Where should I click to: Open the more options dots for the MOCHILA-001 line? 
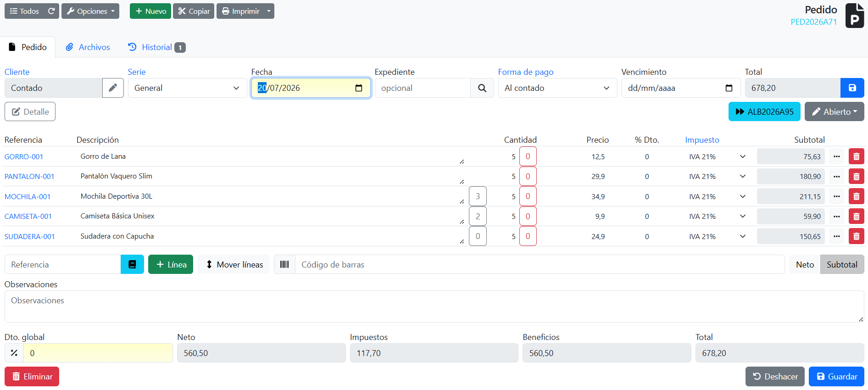tap(837, 196)
